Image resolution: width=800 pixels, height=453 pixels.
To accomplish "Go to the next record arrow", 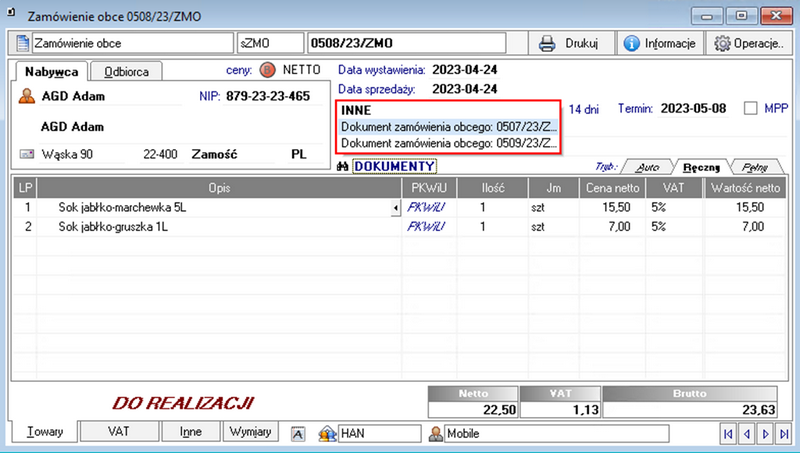I will [765, 434].
